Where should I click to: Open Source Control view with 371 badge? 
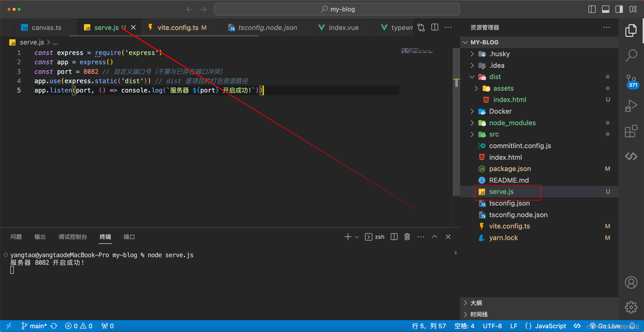[631, 81]
